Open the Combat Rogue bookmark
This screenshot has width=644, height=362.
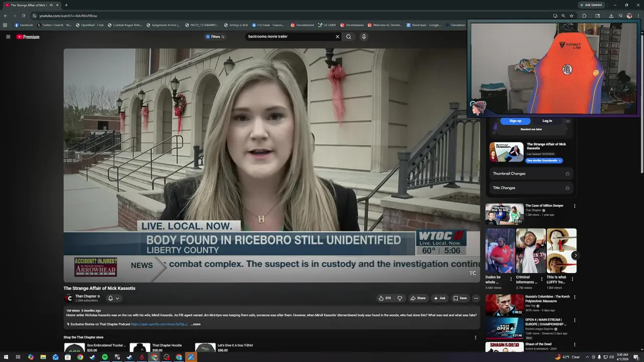[x=125, y=25]
